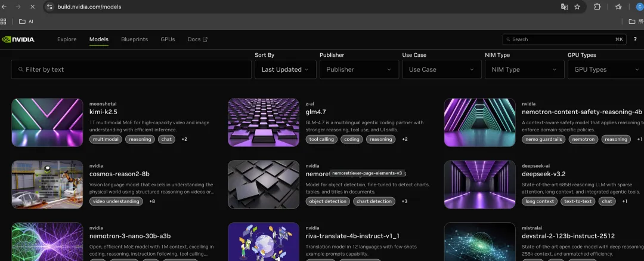Click the chat tag on kimi-k2.5
Screen dimensions: 644x261
166,140
